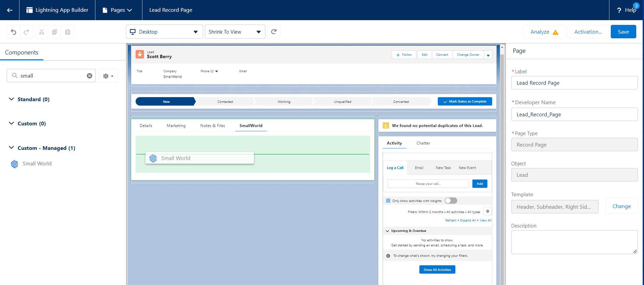Click the Save button

(623, 32)
